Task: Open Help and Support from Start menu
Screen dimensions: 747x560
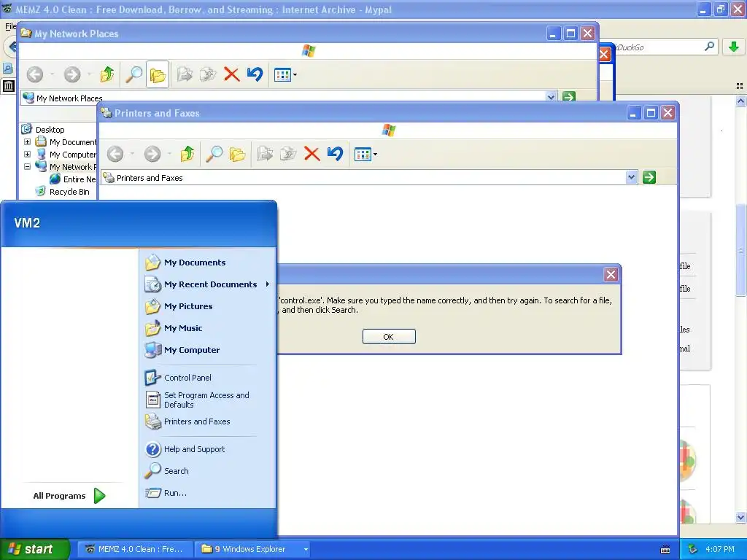Action: pyautogui.click(x=194, y=449)
